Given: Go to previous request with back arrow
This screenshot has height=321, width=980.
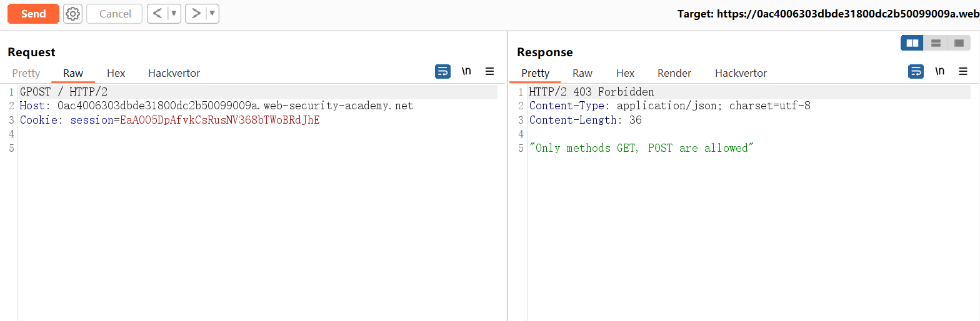Looking at the screenshot, I should (x=157, y=14).
